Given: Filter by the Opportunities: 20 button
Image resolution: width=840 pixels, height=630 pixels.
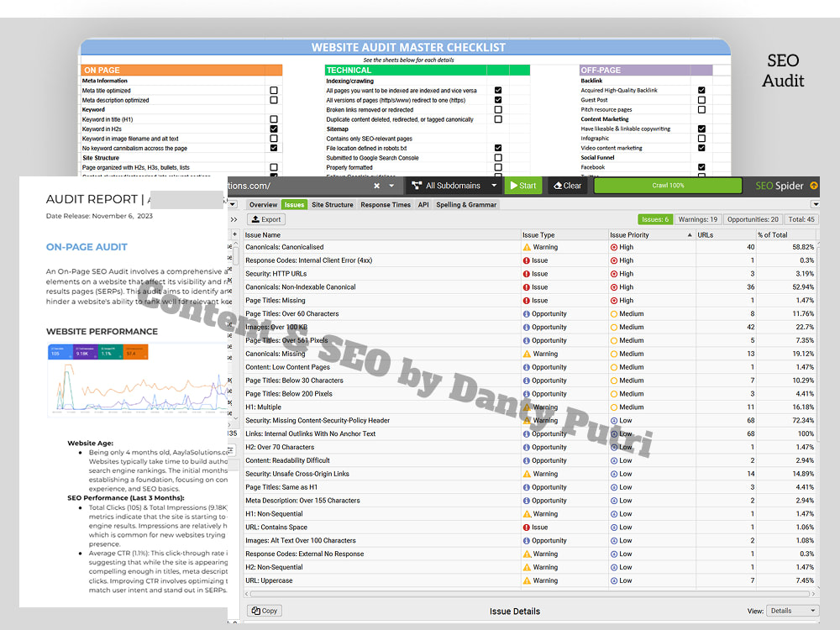Looking at the screenshot, I should point(753,219).
